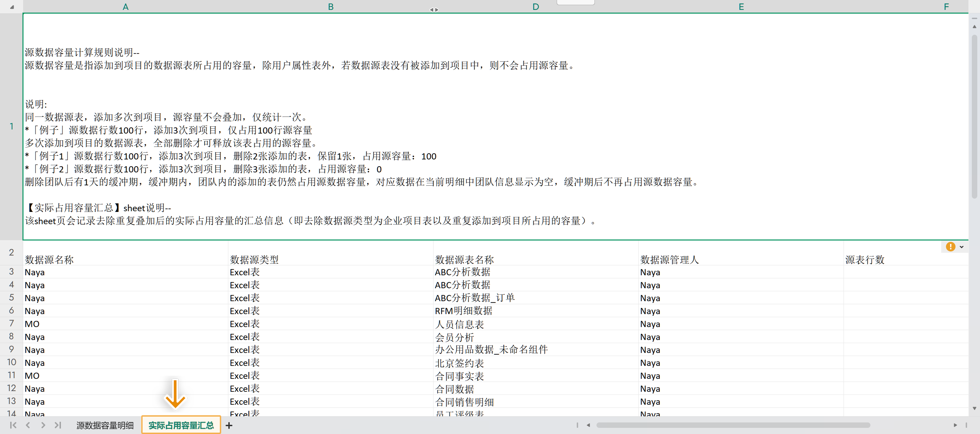Click horizontal scrollbar left arrow

pos(588,425)
